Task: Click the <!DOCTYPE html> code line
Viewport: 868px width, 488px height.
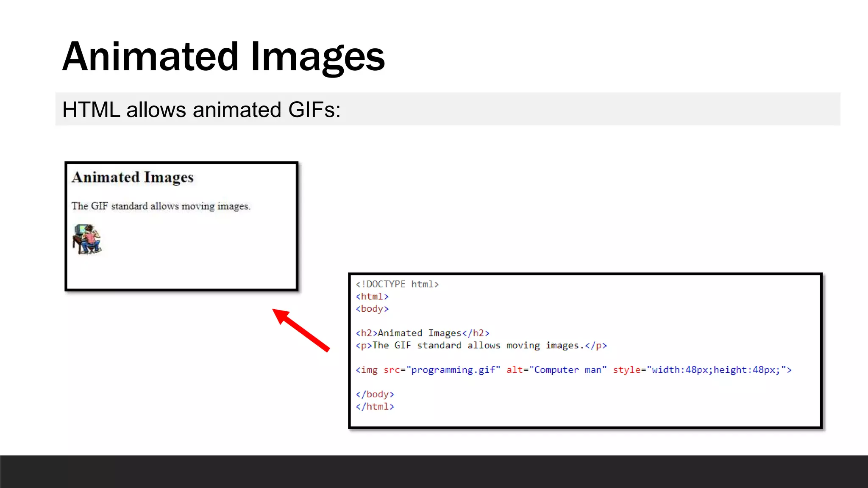Action: pos(397,284)
